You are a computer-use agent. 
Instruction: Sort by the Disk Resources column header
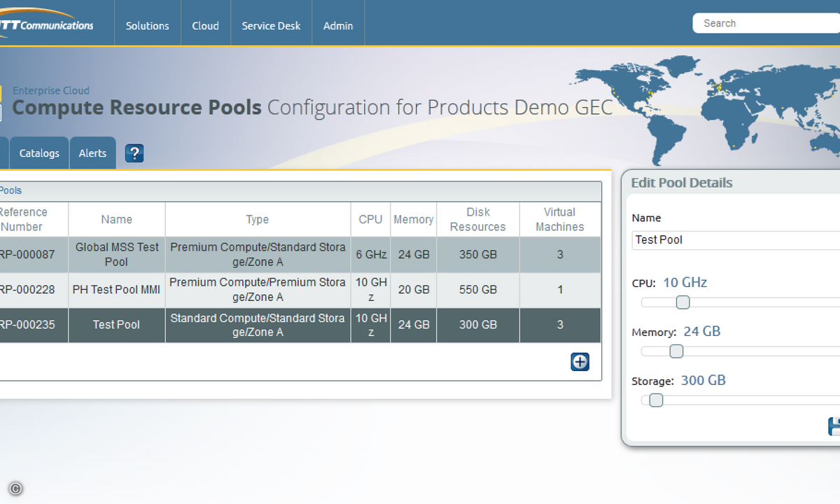477,220
